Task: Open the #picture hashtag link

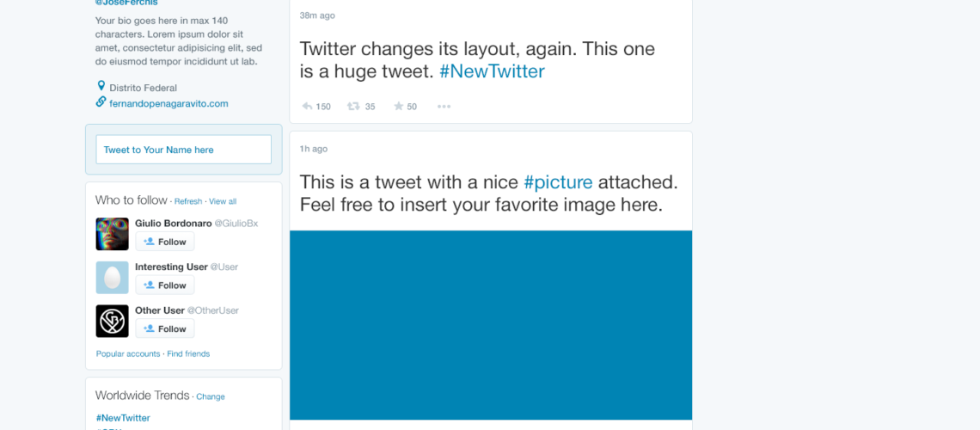Action: coord(558,182)
